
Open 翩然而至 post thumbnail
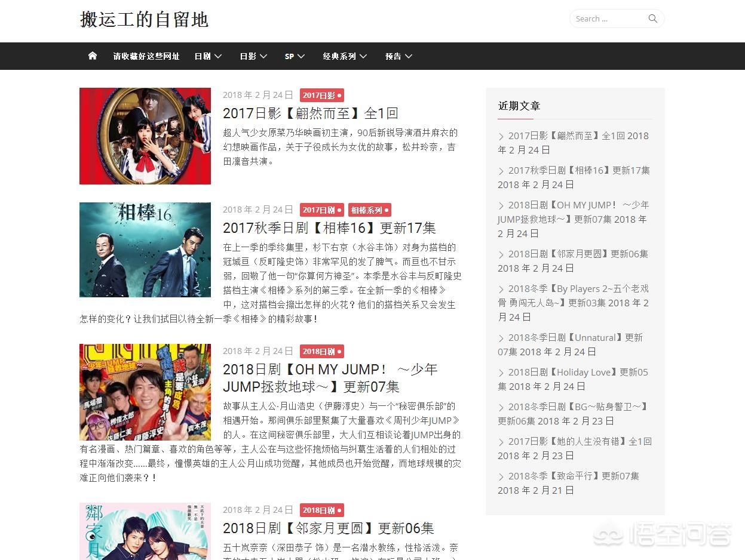pos(145,136)
